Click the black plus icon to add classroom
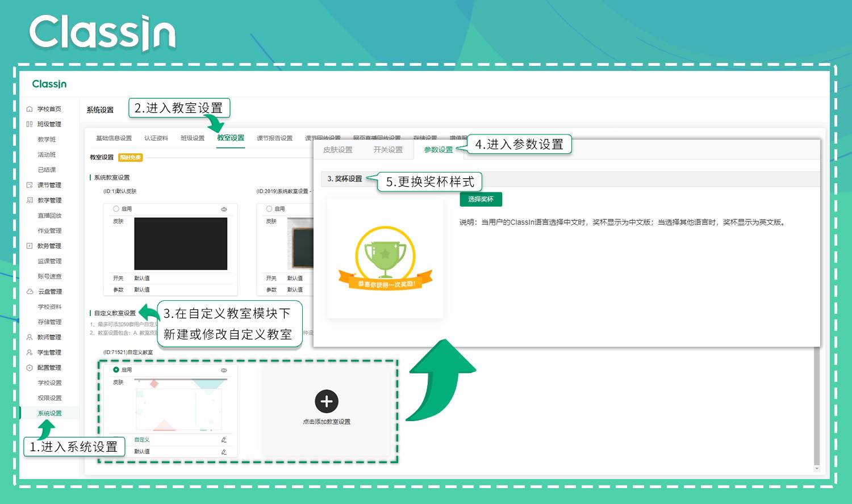This screenshot has height=504, width=852. 327,401
